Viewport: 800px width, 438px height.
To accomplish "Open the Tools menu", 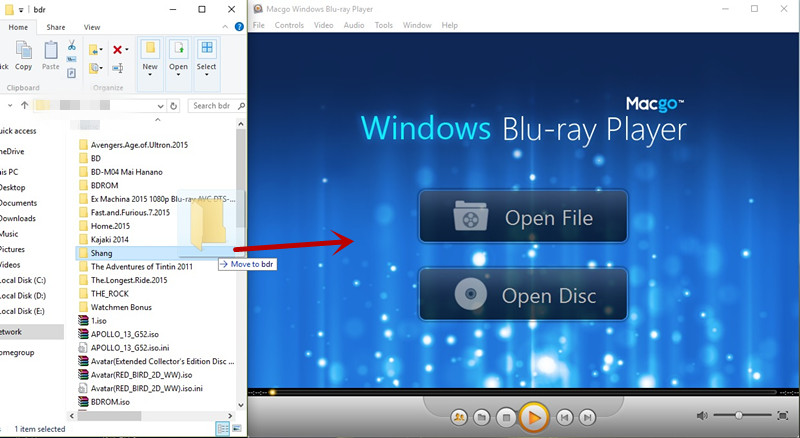I will [x=384, y=25].
